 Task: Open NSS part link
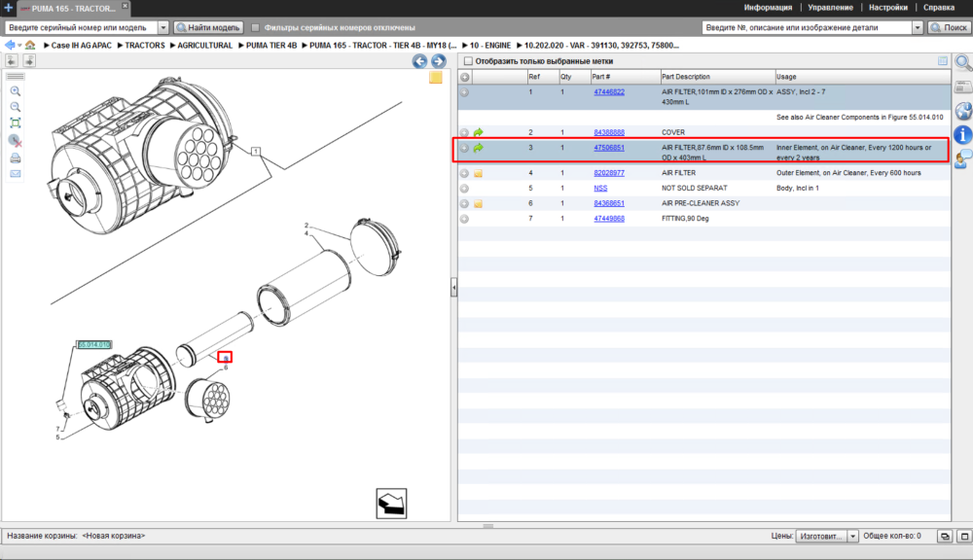[600, 188]
